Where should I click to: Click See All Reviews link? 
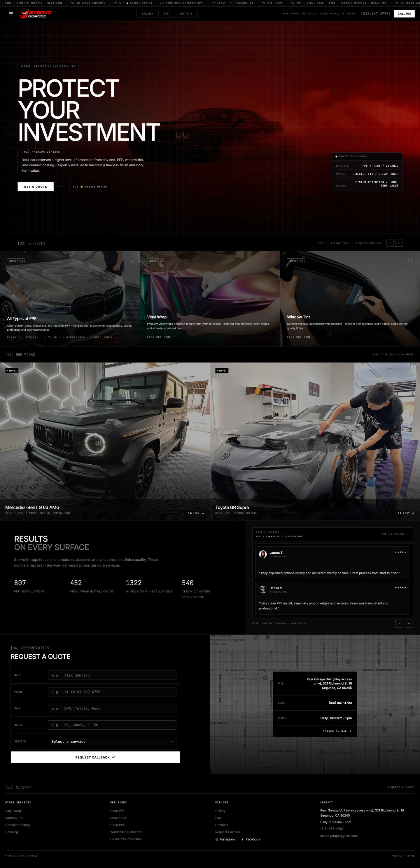(x=395, y=534)
